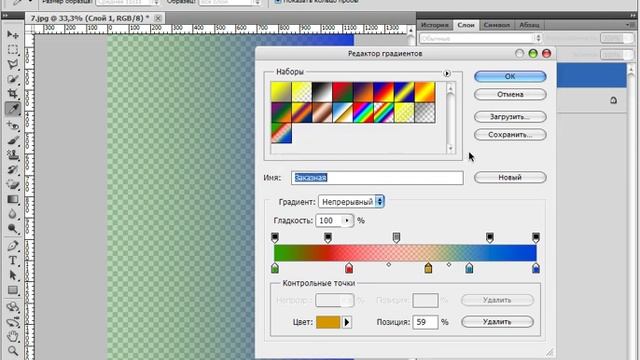Image resolution: width=640 pixels, height=360 pixels.
Task: Open the Градиент type dropdown Непрерывный
Action: [x=351, y=202]
